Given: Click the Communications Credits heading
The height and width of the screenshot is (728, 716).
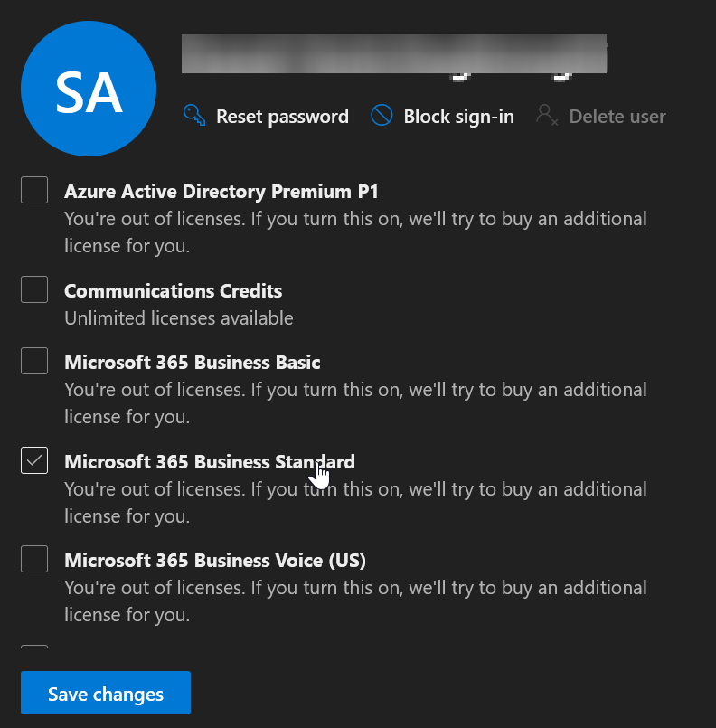Looking at the screenshot, I should 173,290.
